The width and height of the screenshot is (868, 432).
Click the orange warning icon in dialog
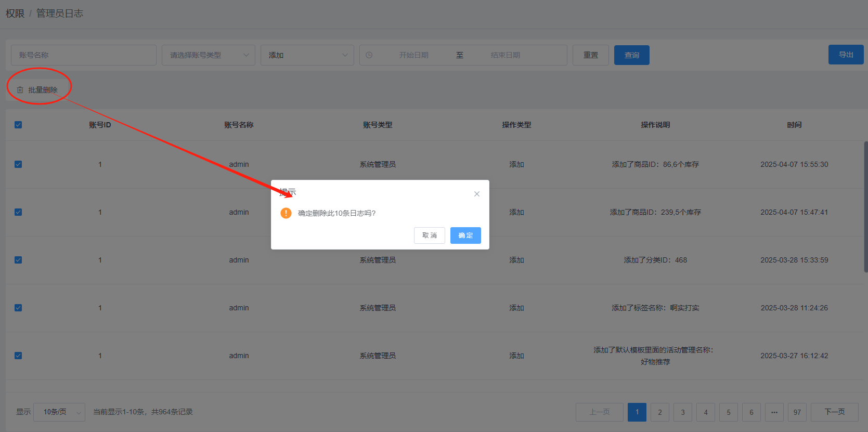[x=286, y=213]
